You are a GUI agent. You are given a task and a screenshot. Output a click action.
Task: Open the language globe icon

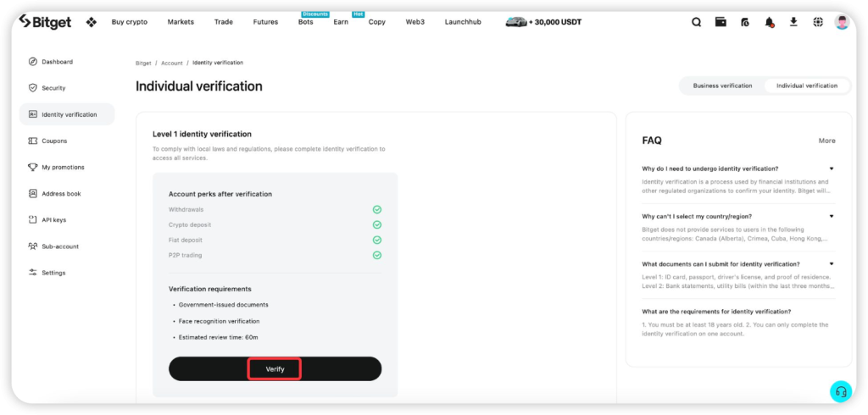(818, 22)
